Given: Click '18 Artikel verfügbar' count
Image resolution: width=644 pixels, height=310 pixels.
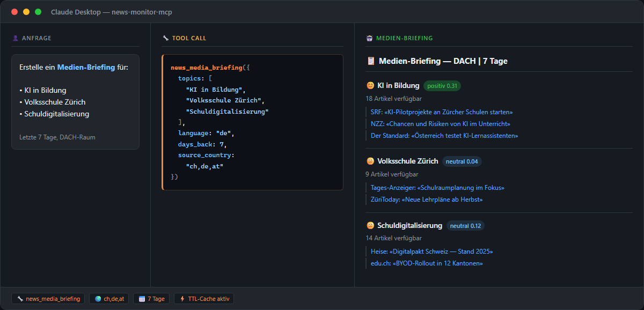Looking at the screenshot, I should click(393, 99).
